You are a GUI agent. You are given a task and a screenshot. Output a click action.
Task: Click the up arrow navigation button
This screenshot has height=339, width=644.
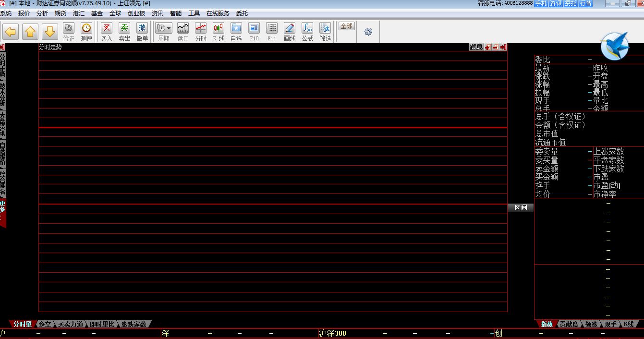click(x=30, y=32)
